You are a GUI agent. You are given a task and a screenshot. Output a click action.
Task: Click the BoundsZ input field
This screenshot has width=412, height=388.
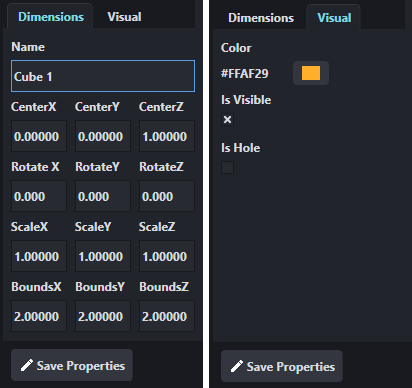point(167,316)
